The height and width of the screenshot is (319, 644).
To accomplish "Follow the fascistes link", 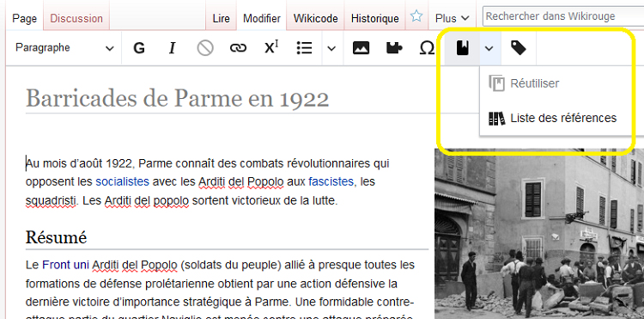I will 331,181.
